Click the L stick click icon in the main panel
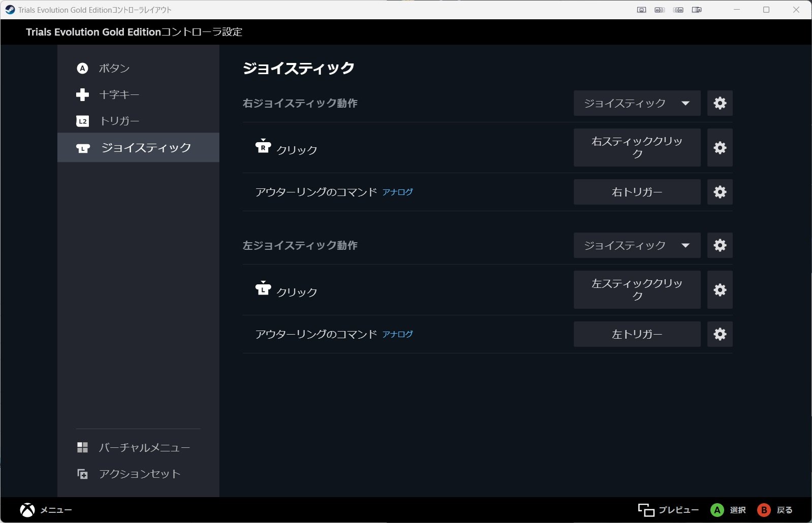 click(263, 288)
